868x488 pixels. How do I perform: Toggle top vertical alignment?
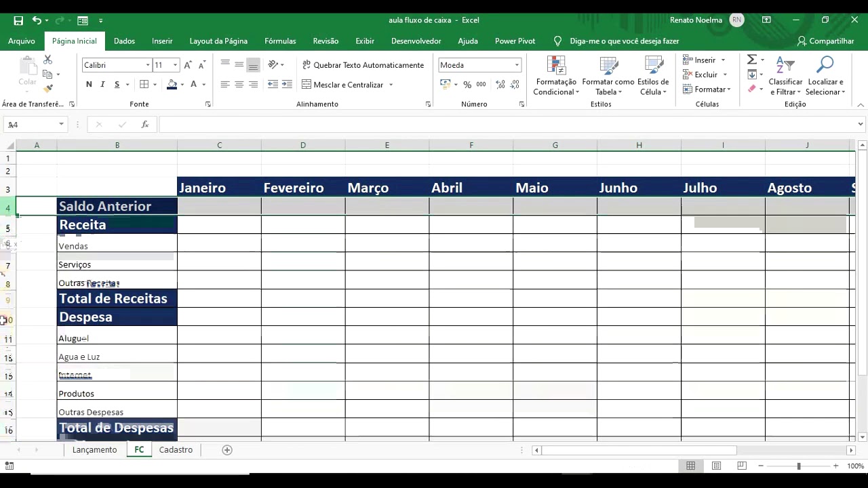click(225, 65)
